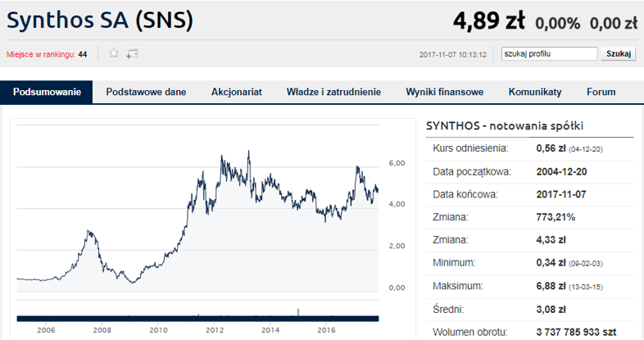Add Synthos to favorites with star icon
The width and height of the screenshot is (644, 340).
coord(114,53)
